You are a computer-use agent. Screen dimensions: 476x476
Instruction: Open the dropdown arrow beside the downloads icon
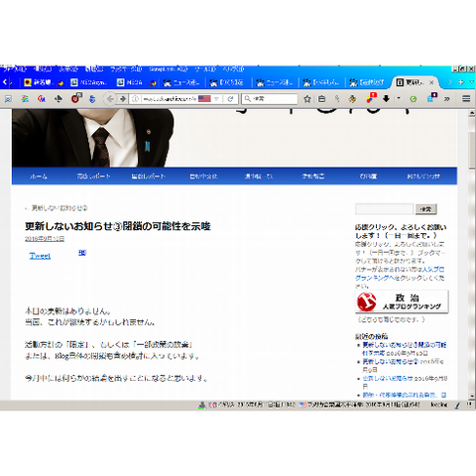point(399,98)
